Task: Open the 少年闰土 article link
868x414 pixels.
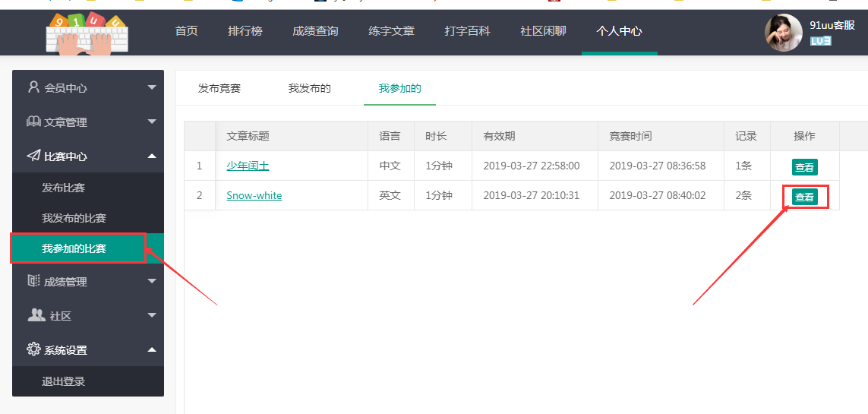Action: click(248, 166)
